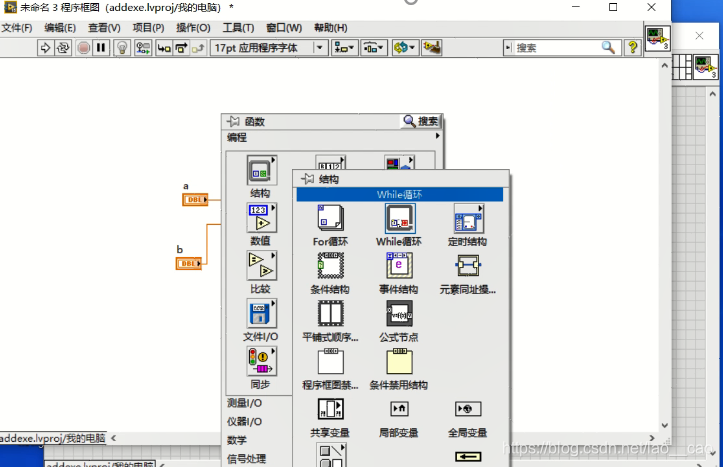This screenshot has height=467, width=723.
Task: Pin the 函数 functions palette
Action: pos(233,121)
